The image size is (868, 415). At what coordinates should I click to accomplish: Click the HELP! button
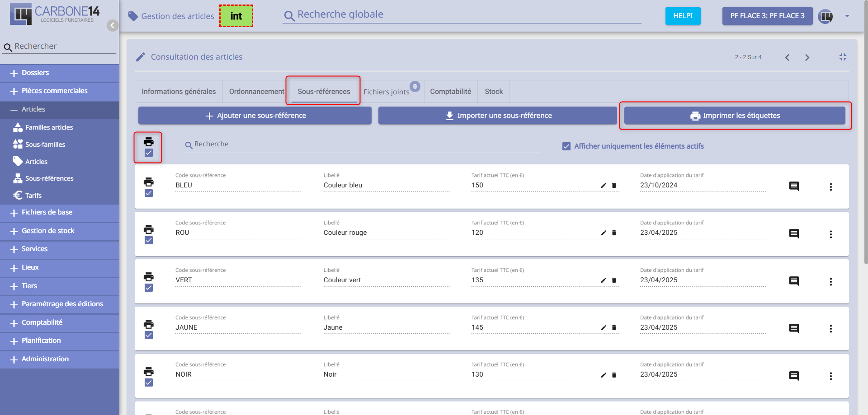click(683, 16)
